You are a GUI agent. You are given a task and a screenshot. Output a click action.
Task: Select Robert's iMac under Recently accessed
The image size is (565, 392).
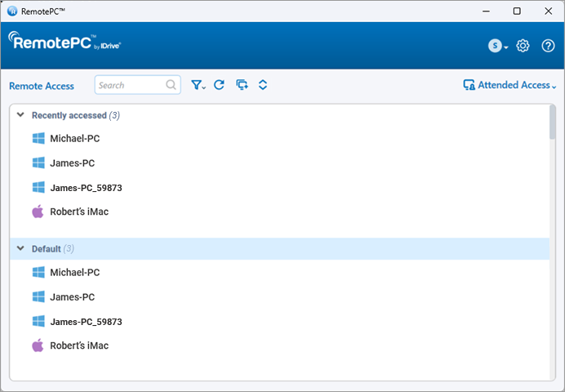(x=79, y=212)
